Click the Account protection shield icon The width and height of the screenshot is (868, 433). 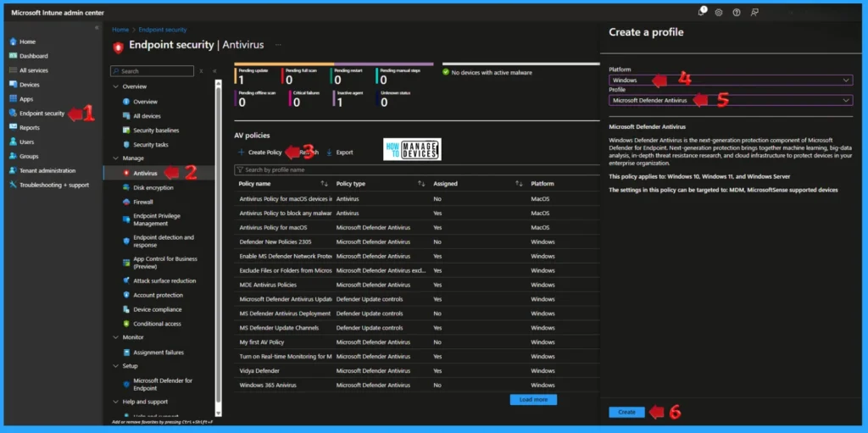click(x=126, y=295)
